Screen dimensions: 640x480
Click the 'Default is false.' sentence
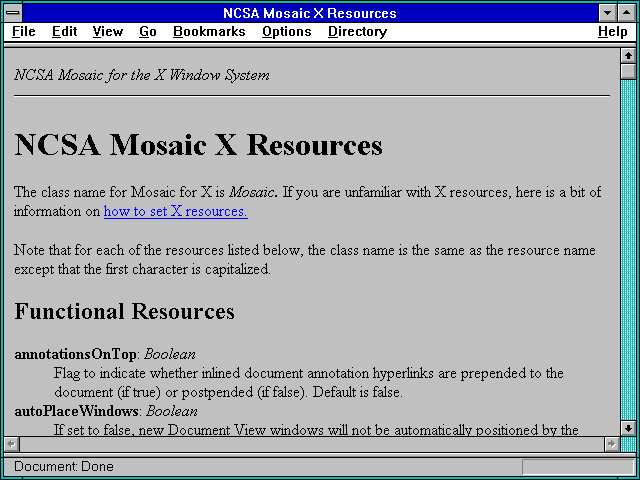click(358, 392)
